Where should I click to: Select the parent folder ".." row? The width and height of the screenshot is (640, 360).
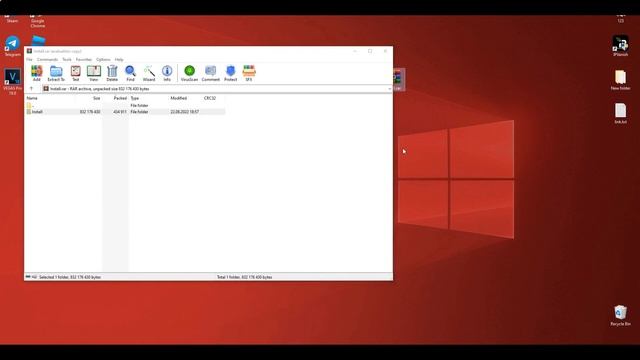tap(125, 105)
